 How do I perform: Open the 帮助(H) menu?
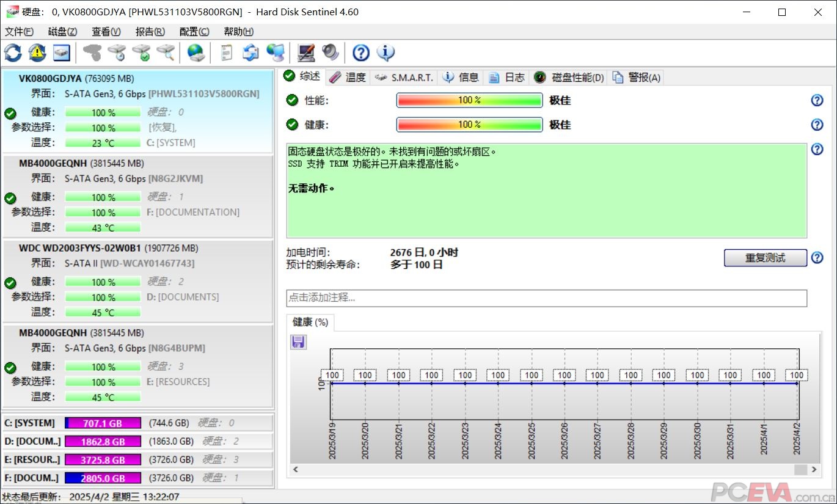239,32
